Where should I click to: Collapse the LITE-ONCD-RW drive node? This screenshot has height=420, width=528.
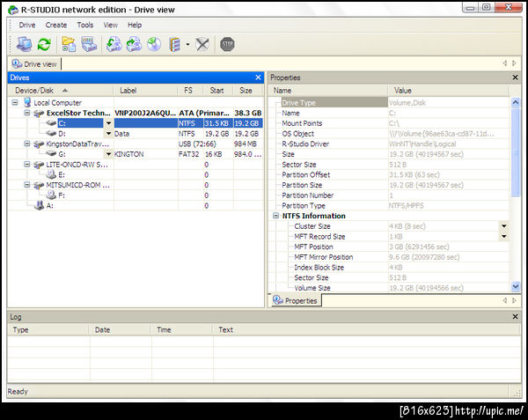[27, 165]
